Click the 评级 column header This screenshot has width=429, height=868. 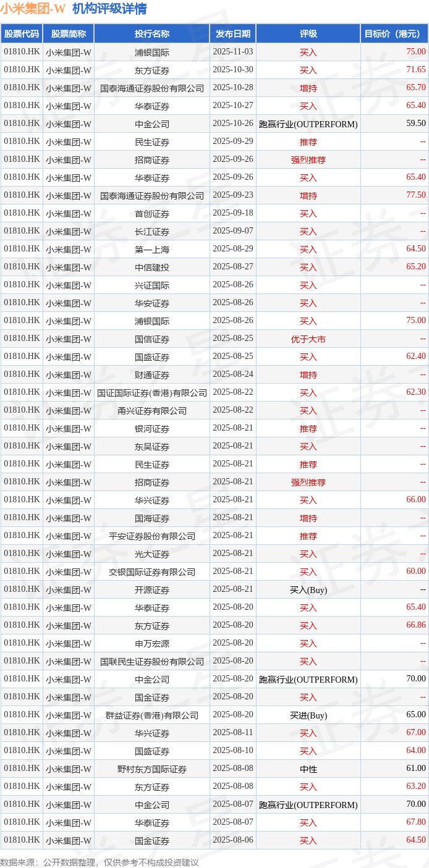(x=308, y=34)
